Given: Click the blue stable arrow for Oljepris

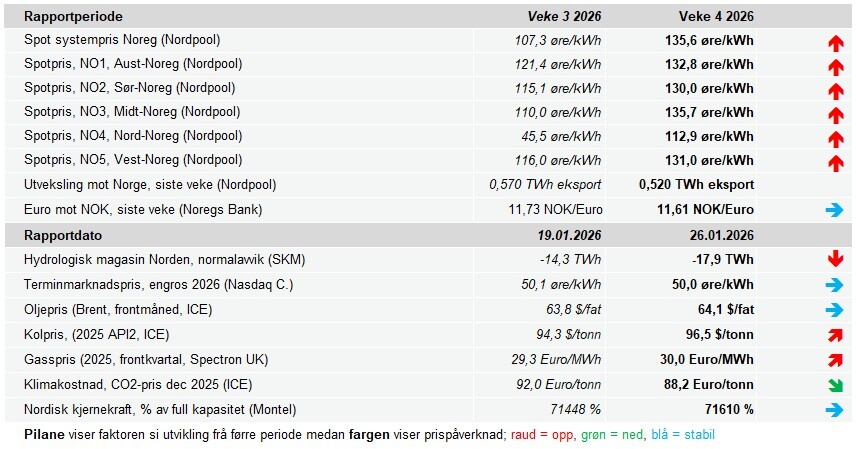Looking at the screenshot, I should click(835, 310).
